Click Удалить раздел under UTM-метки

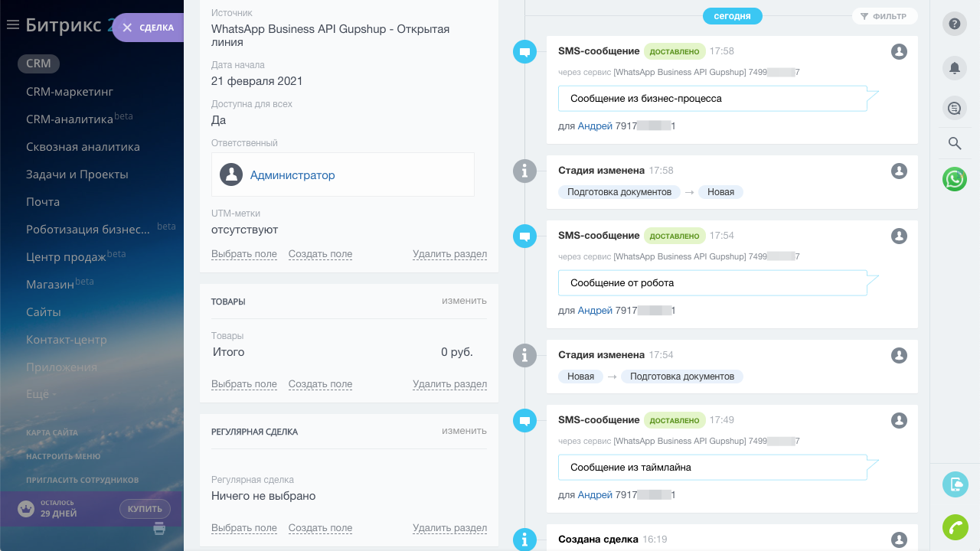click(x=449, y=254)
